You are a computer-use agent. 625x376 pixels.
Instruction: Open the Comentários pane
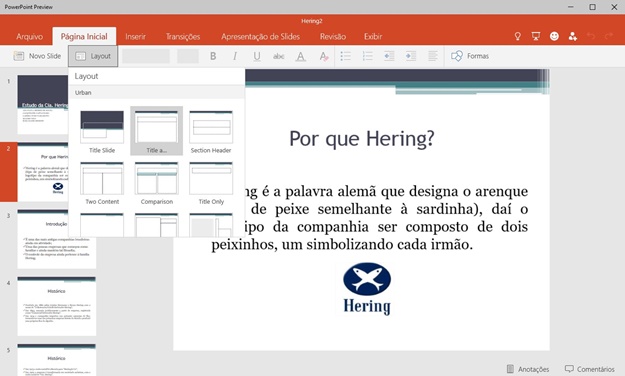(590, 369)
